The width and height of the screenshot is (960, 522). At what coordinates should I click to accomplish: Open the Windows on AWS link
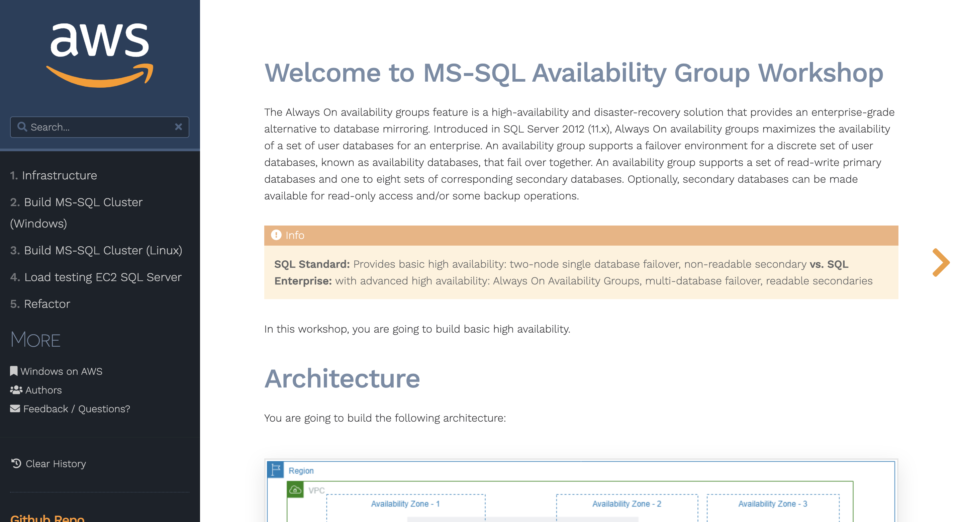61,371
